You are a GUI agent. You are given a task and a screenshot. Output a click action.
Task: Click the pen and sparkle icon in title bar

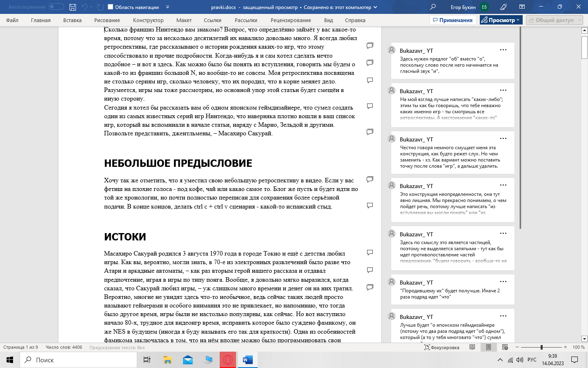coord(504,7)
